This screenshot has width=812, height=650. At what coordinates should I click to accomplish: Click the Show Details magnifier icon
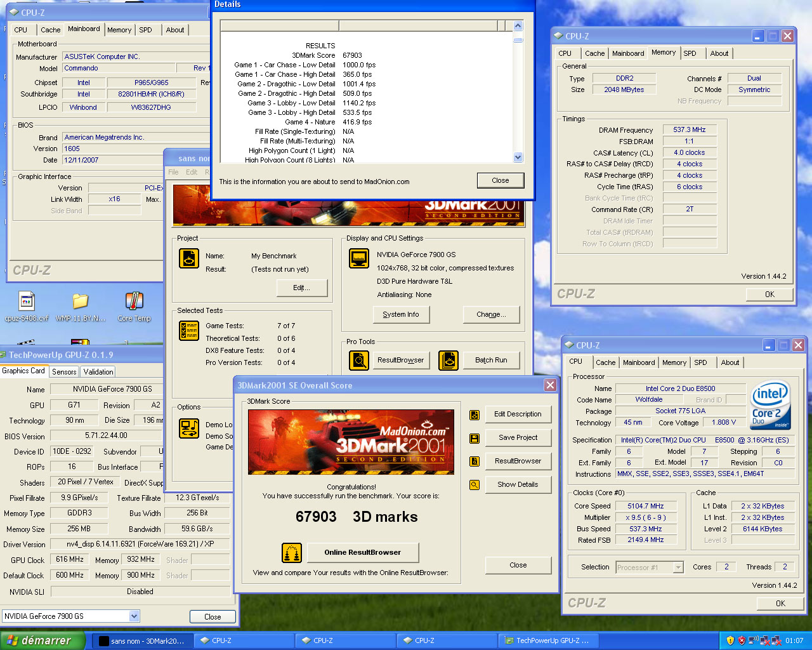point(475,485)
